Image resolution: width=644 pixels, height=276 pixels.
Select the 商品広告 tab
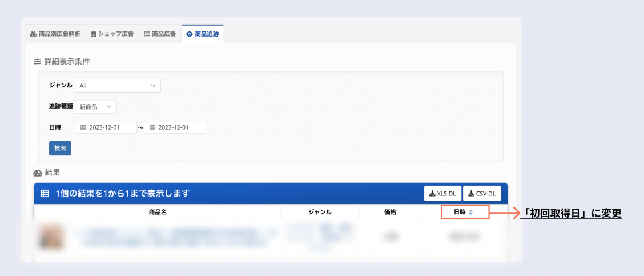160,34
